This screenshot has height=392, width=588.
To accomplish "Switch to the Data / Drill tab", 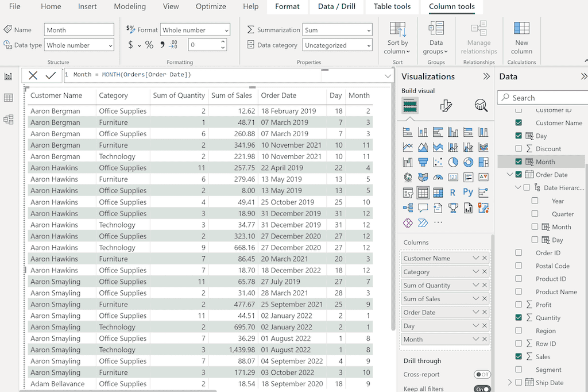I will click(336, 7).
